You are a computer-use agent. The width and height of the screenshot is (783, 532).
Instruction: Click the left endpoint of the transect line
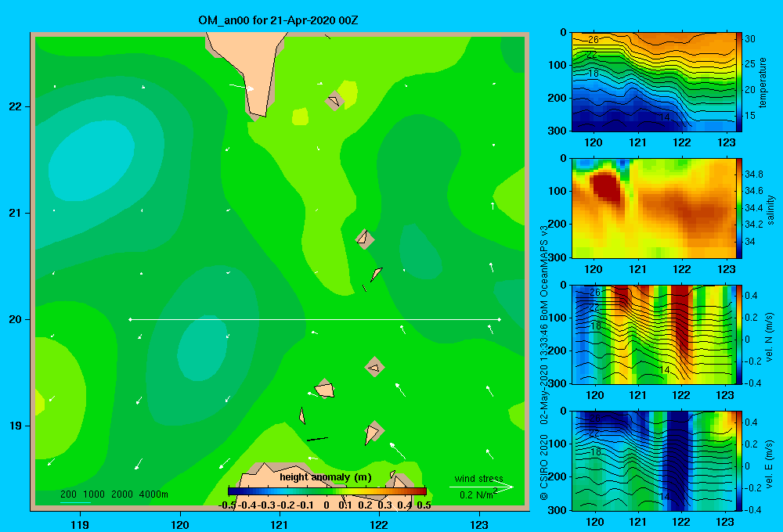130,319
